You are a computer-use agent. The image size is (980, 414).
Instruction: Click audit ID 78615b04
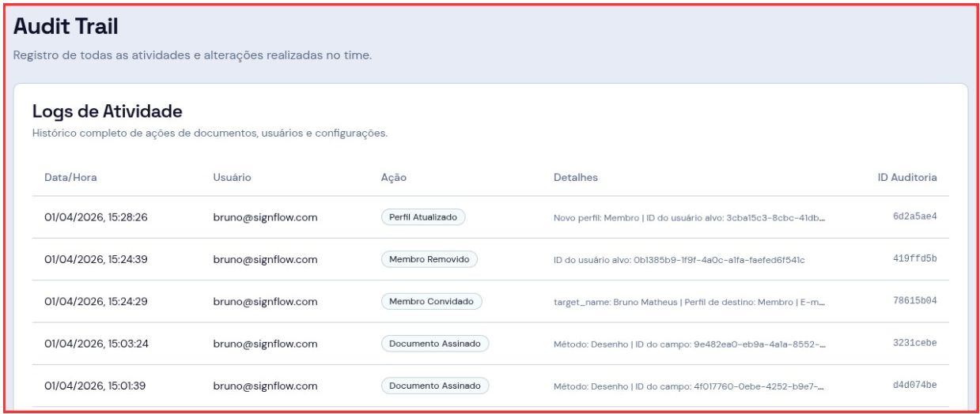pos(914,301)
